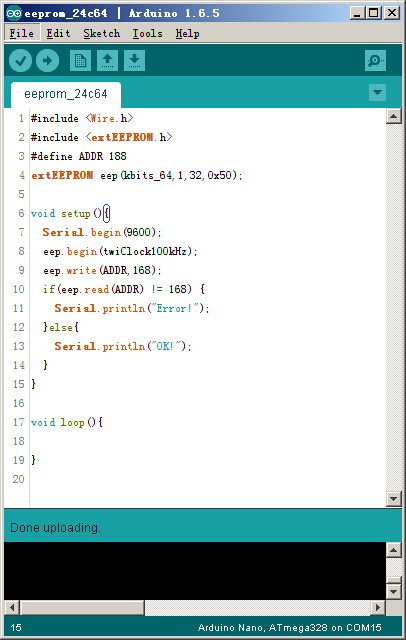This screenshot has width=406, height=640.
Task: Click the Verify checkmark icon
Action: [x=20, y=61]
